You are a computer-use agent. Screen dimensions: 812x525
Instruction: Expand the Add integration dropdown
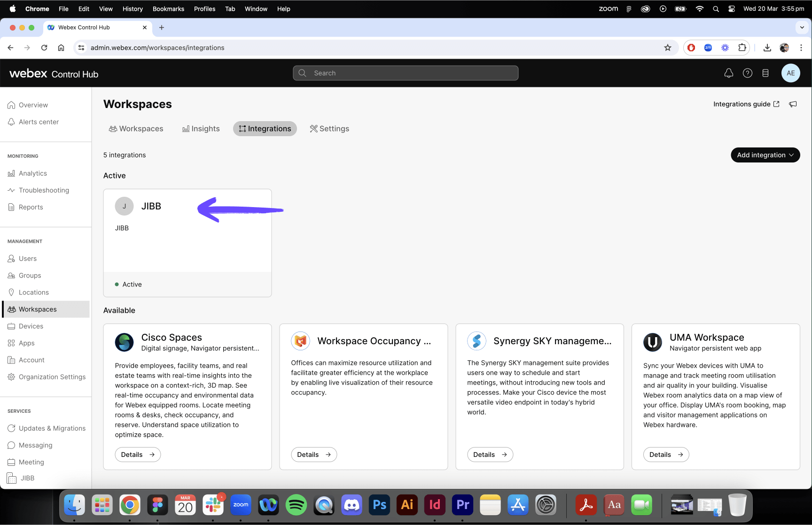(x=765, y=155)
